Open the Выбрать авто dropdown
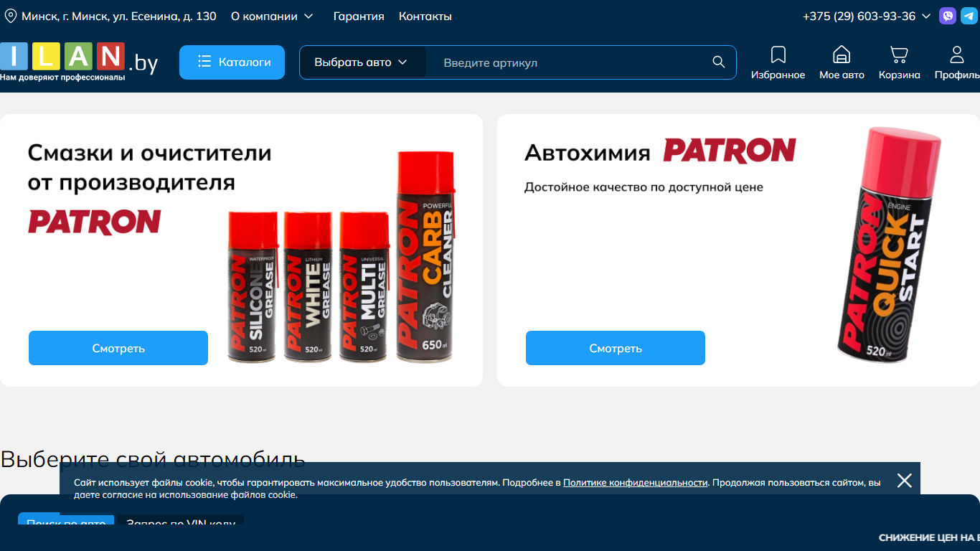The width and height of the screenshot is (980, 551). pyautogui.click(x=362, y=62)
